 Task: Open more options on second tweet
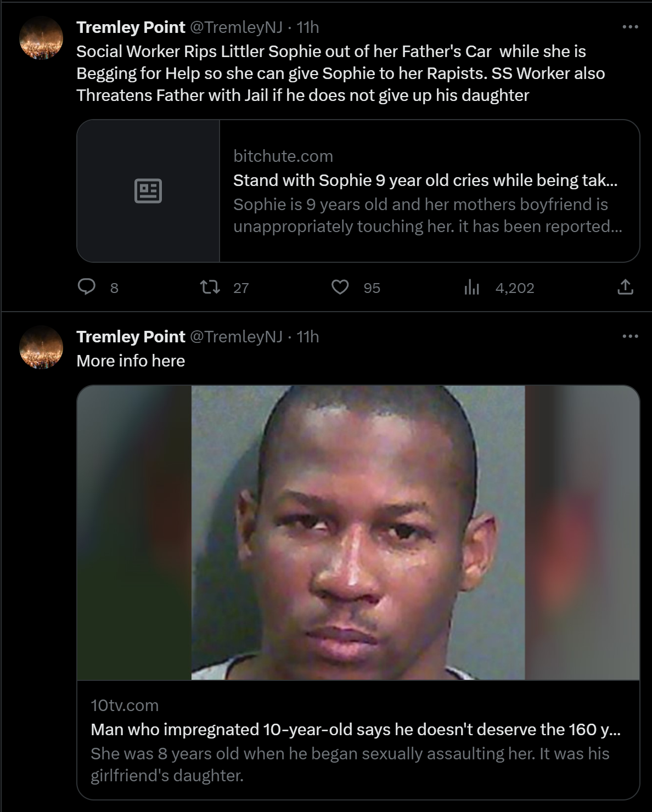click(630, 336)
